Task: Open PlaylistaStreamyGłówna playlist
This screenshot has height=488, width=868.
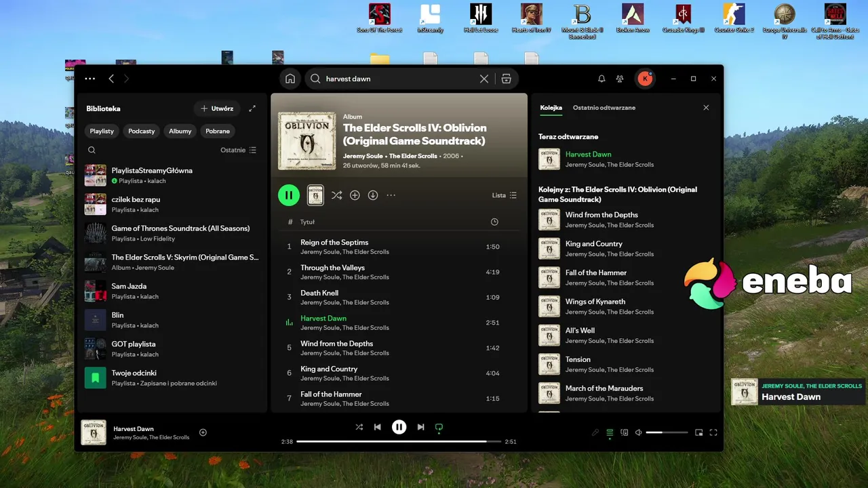Action: tap(172, 176)
